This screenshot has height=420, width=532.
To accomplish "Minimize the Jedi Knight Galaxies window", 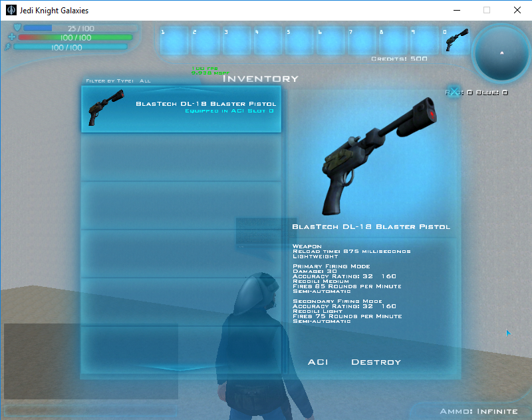I will [x=457, y=10].
